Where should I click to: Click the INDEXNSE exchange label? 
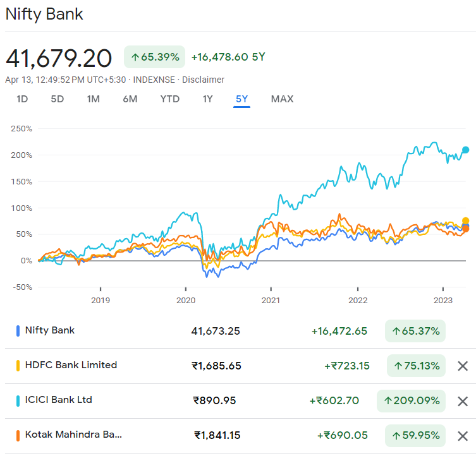[154, 80]
